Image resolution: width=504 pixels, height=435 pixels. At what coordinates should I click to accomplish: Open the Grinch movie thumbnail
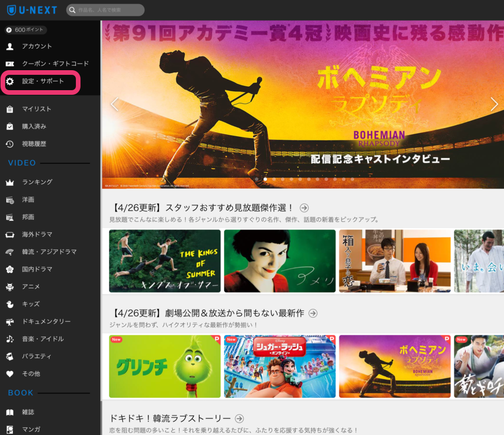(165, 366)
